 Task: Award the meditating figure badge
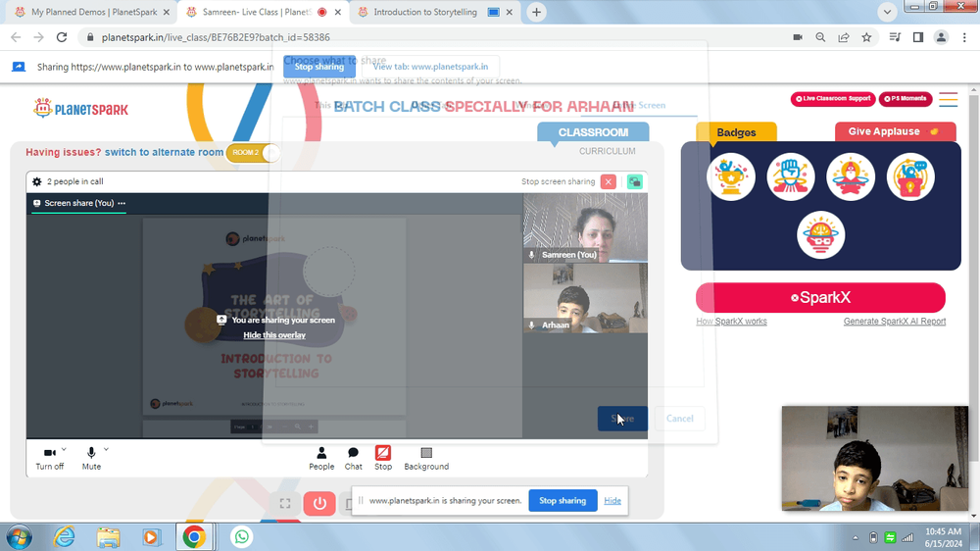point(850,177)
